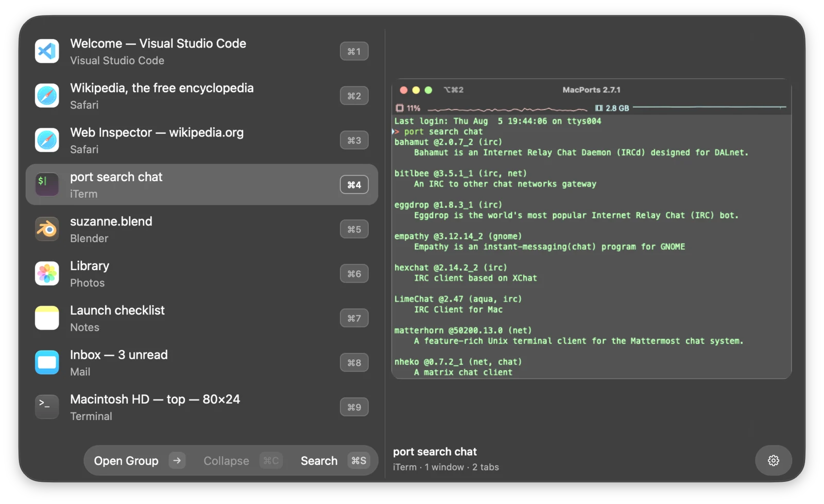This screenshot has width=824, height=504.
Task: Click the iTerm · 1 window · 2 tabs subtitle
Action: 446,467
